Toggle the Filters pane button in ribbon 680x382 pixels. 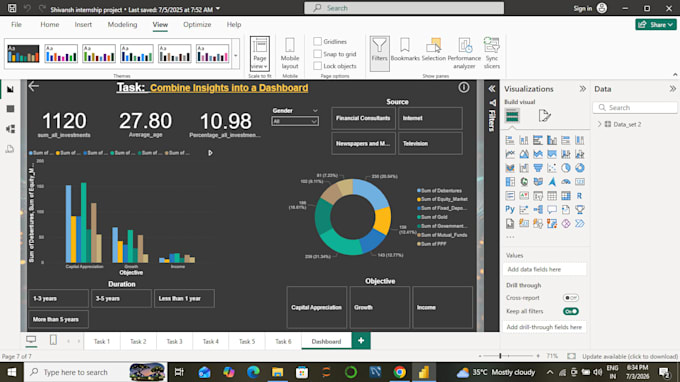[x=379, y=53]
